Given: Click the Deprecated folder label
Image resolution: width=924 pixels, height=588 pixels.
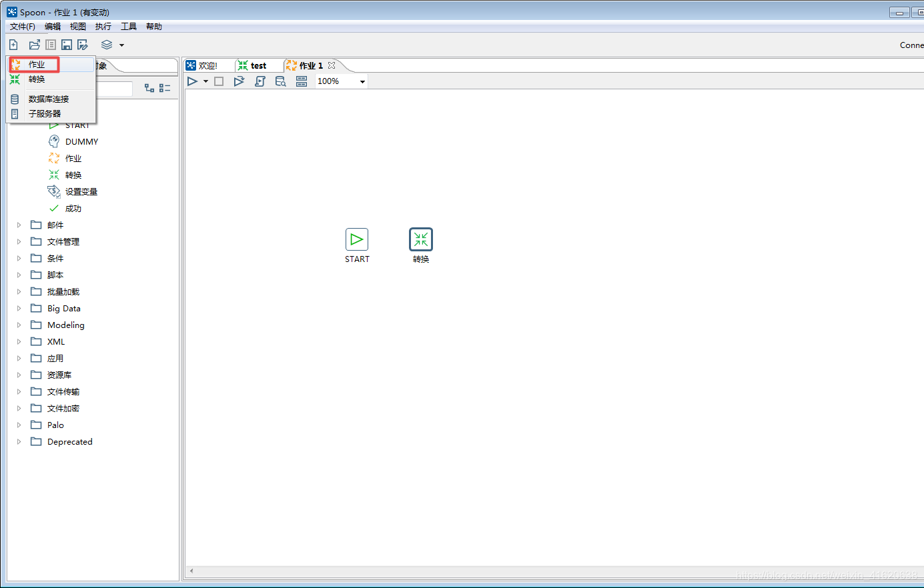Looking at the screenshot, I should pyautogui.click(x=70, y=442).
